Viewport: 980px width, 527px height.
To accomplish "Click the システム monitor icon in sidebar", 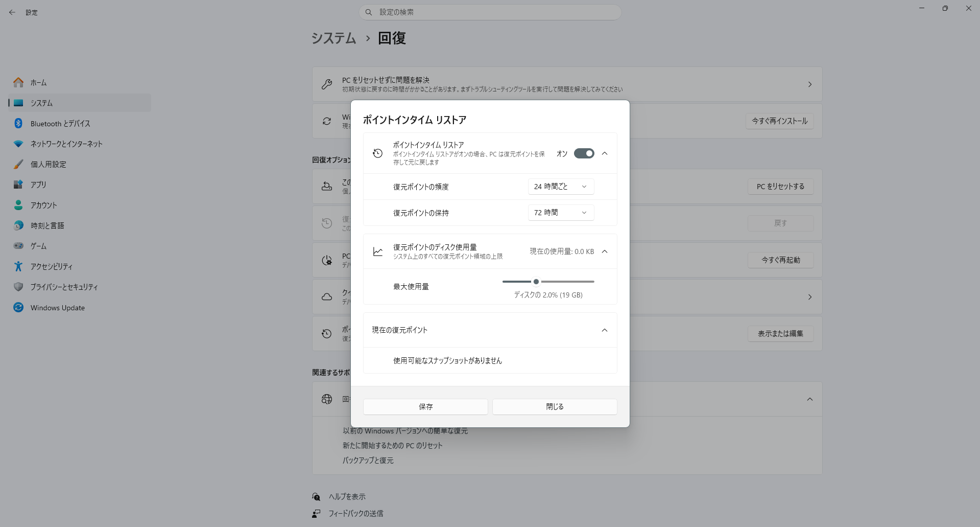I will [18, 103].
